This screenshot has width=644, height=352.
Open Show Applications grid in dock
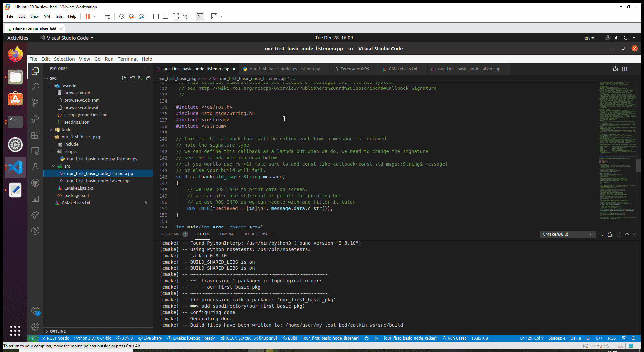click(15, 331)
